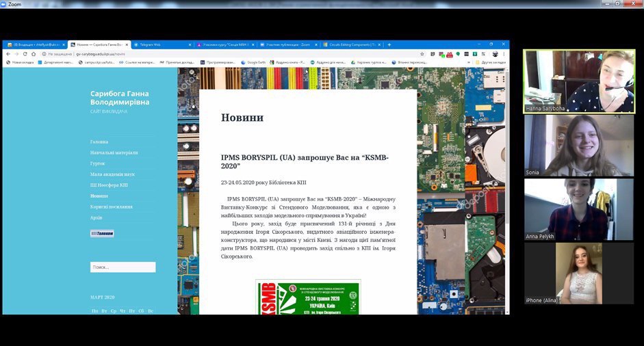Click the Поиск search field

(x=123, y=267)
